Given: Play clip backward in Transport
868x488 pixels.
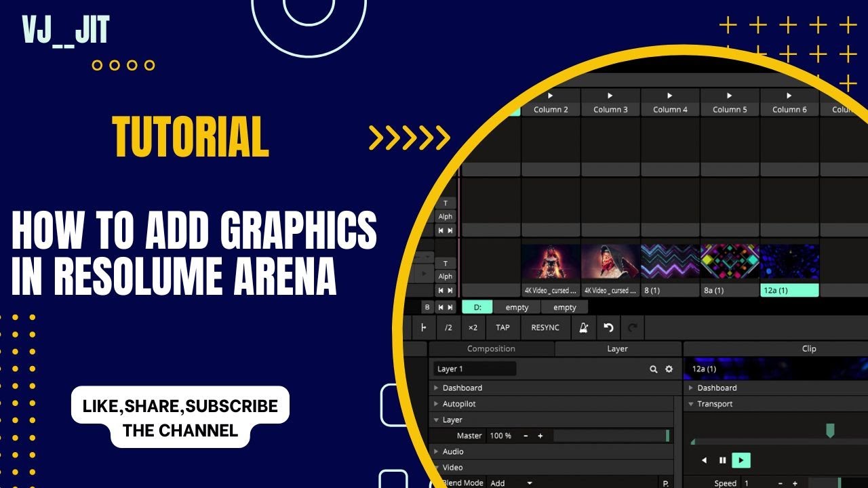Looking at the screenshot, I should (x=704, y=460).
